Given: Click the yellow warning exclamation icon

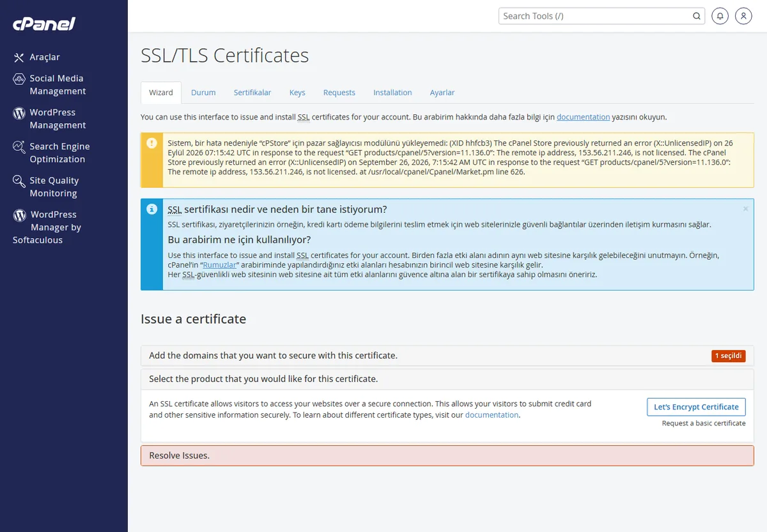Looking at the screenshot, I should [151, 143].
